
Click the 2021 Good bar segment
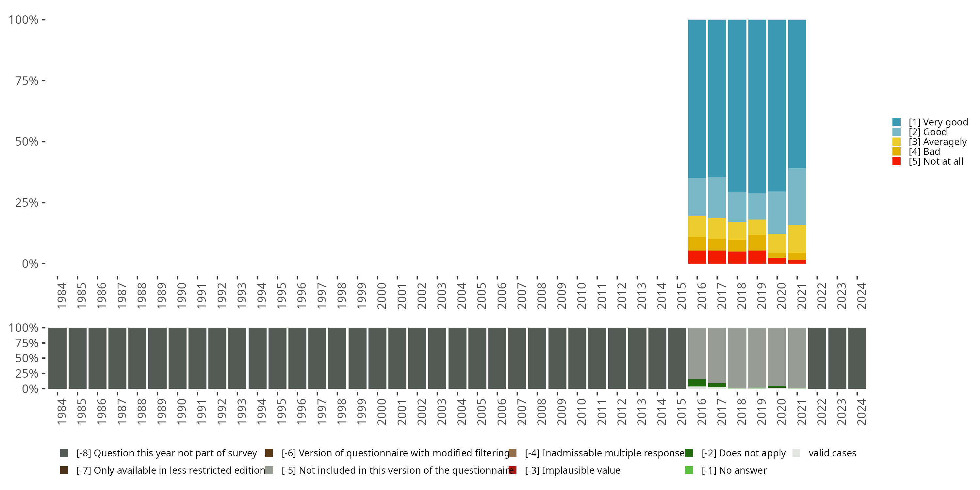pyautogui.click(x=797, y=196)
